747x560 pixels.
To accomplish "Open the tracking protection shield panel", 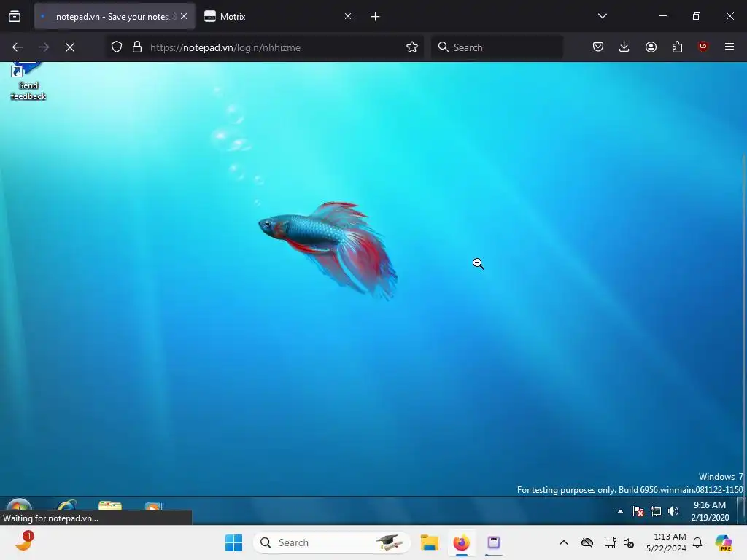I will pos(117,47).
